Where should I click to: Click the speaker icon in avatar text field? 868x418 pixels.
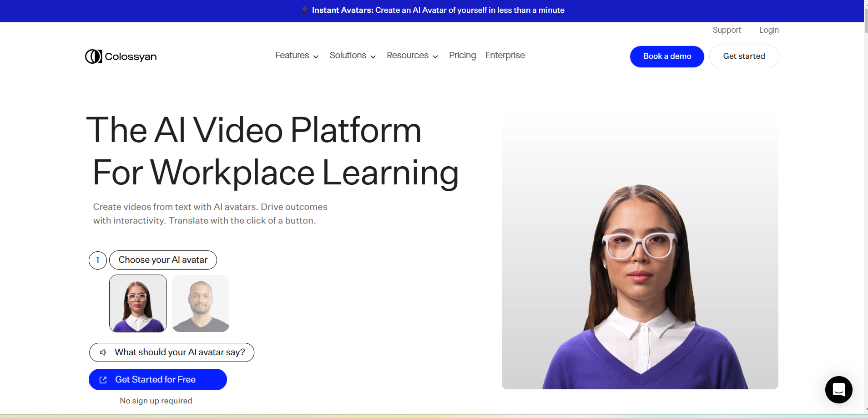click(103, 352)
